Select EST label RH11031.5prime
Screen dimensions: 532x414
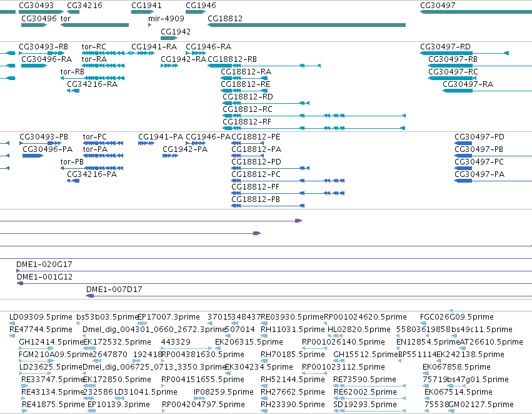point(293,330)
